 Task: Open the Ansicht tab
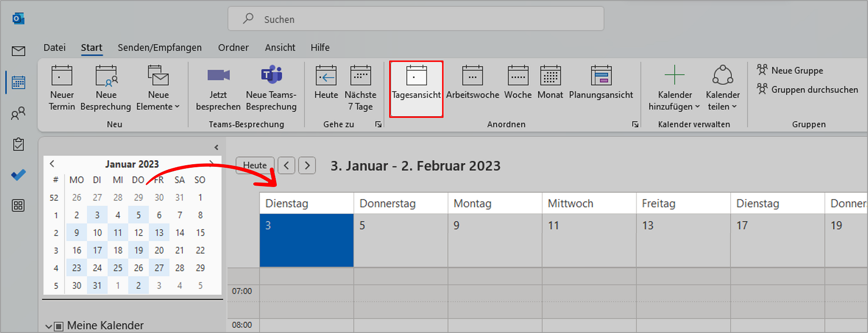280,47
